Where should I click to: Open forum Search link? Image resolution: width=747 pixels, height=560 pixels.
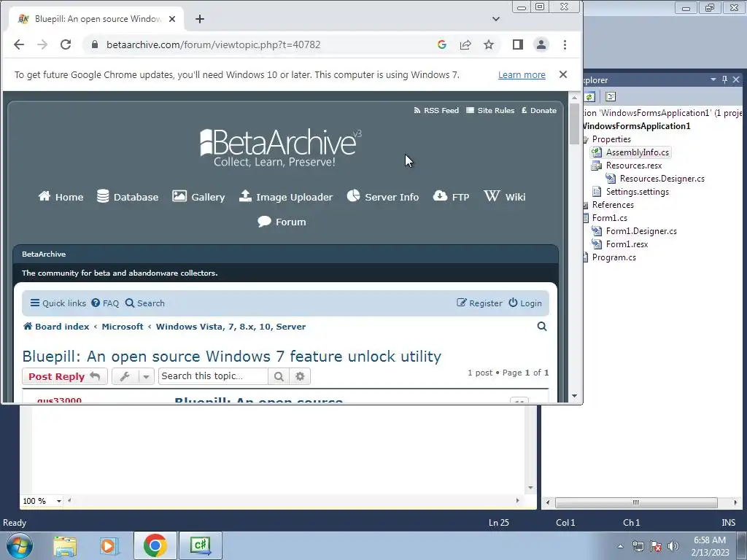(x=145, y=303)
